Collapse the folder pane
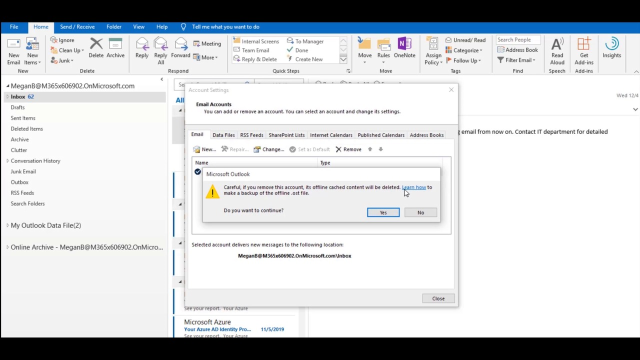 (162, 79)
